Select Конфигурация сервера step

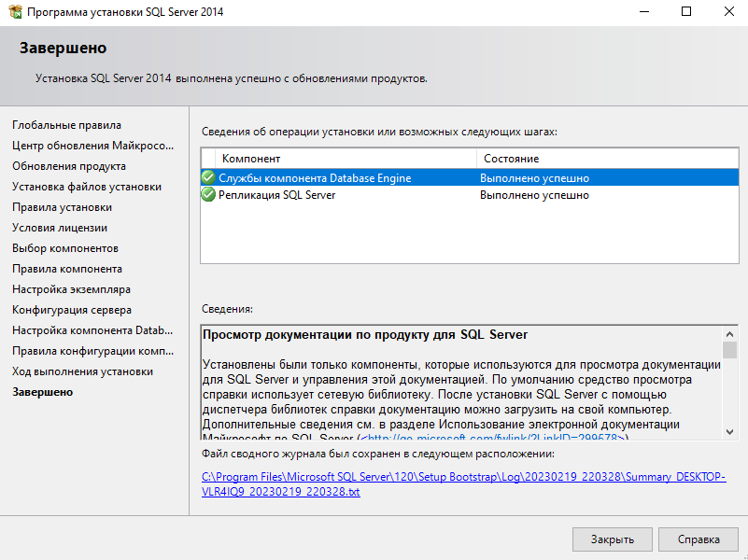tap(72, 309)
